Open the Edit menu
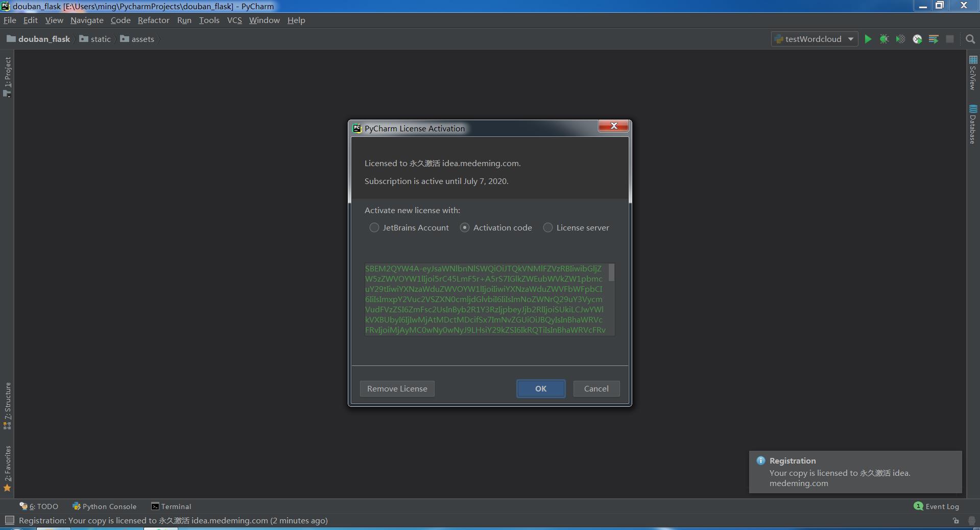 coord(31,20)
